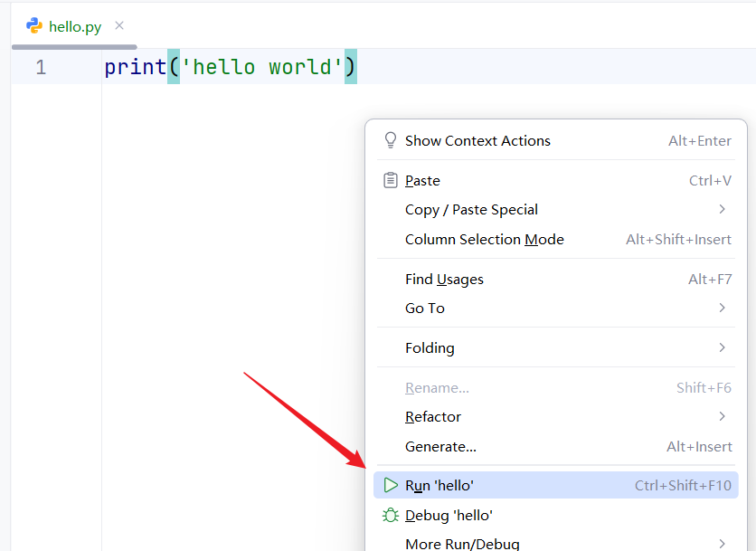The height and width of the screenshot is (551, 756).
Task: Switch to the hello.py tab
Action: 75,26
